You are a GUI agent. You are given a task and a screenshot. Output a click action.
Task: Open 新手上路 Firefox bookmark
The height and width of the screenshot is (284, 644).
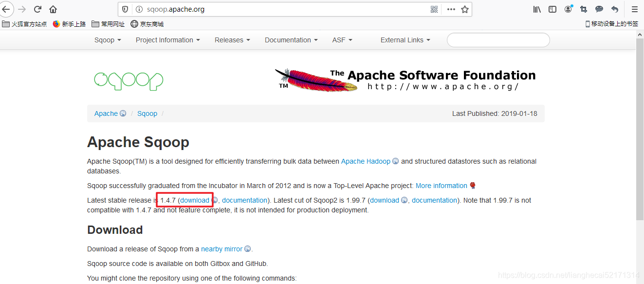click(69, 24)
